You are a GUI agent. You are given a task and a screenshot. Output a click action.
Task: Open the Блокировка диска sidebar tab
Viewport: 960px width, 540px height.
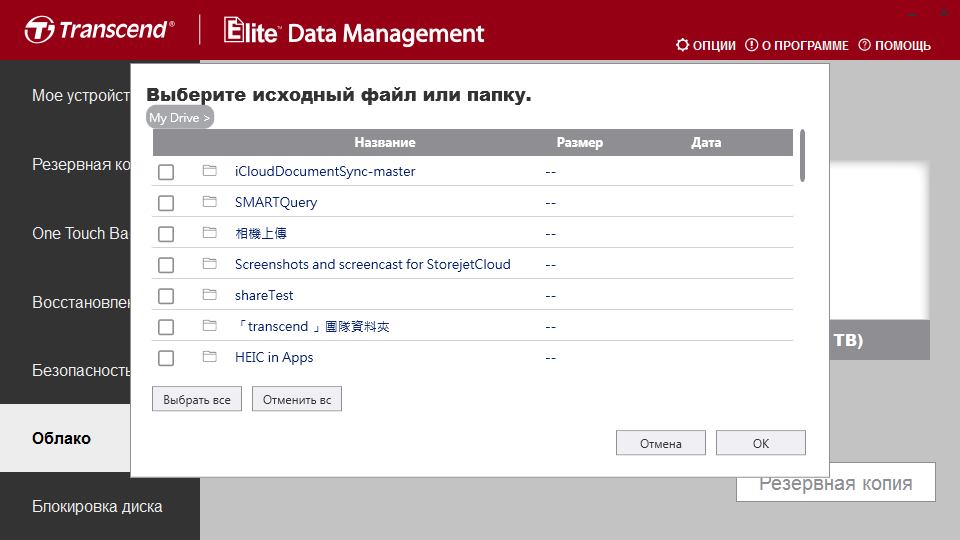pos(100,506)
